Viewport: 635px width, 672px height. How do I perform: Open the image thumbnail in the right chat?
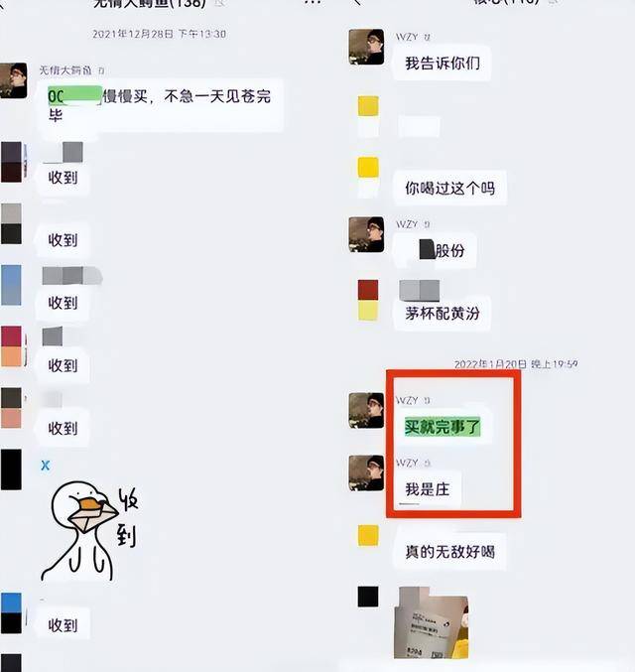pos(431,622)
